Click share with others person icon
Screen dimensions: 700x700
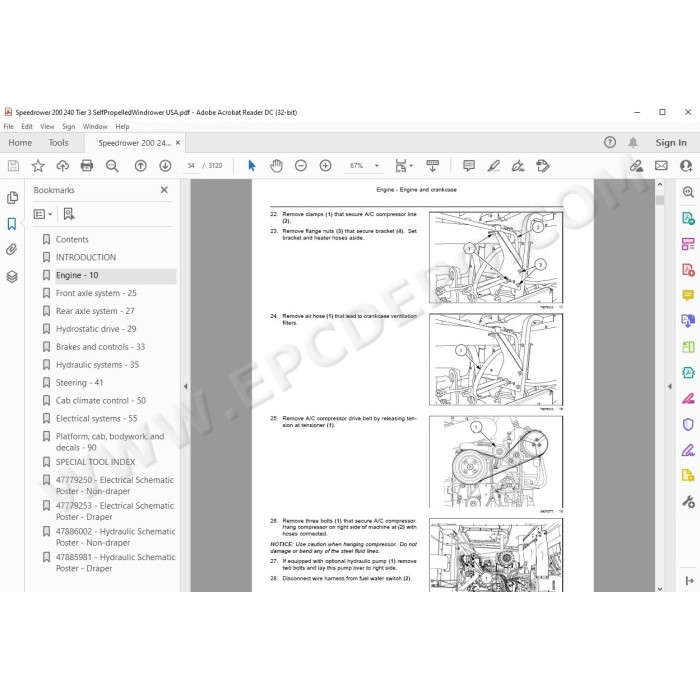point(686,166)
